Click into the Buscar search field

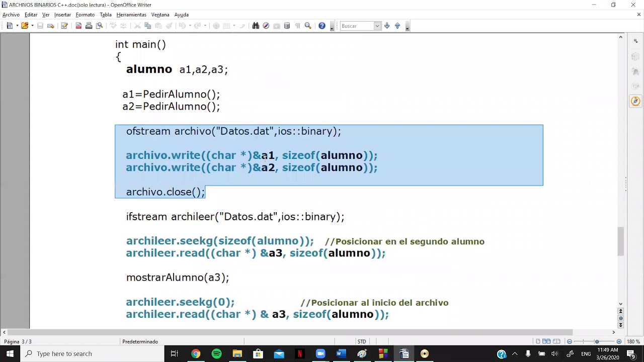pyautogui.click(x=357, y=26)
